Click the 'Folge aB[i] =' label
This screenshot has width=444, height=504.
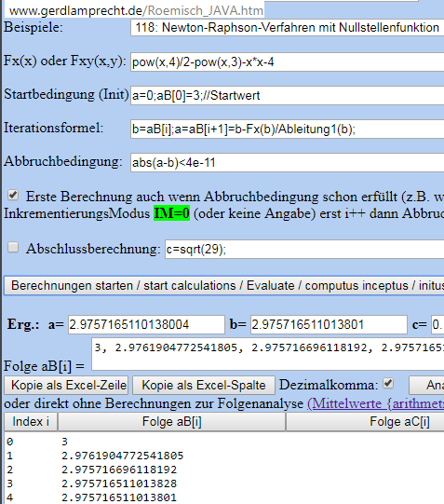(45, 366)
